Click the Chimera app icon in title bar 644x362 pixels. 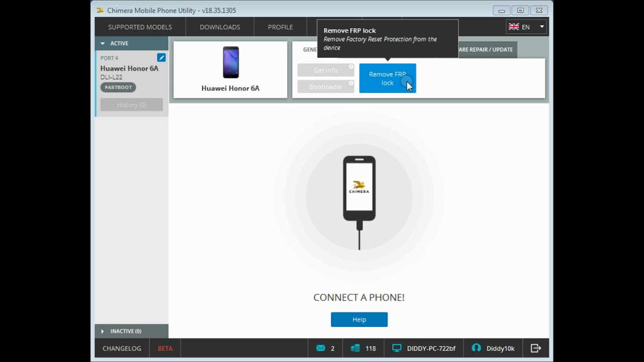pos(101,10)
